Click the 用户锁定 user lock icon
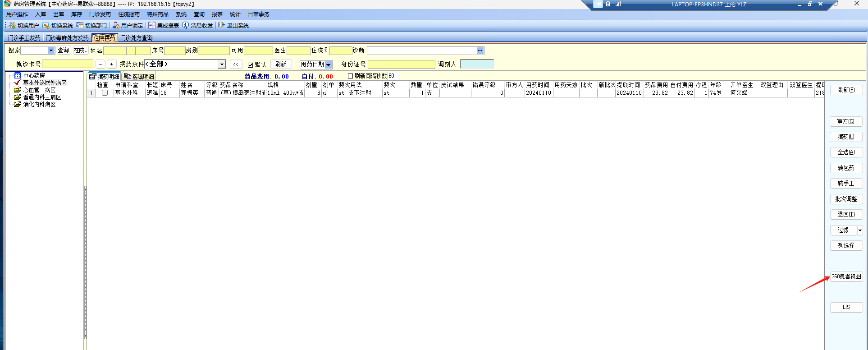Screen dimensions: 868x350 pyautogui.click(x=116, y=25)
